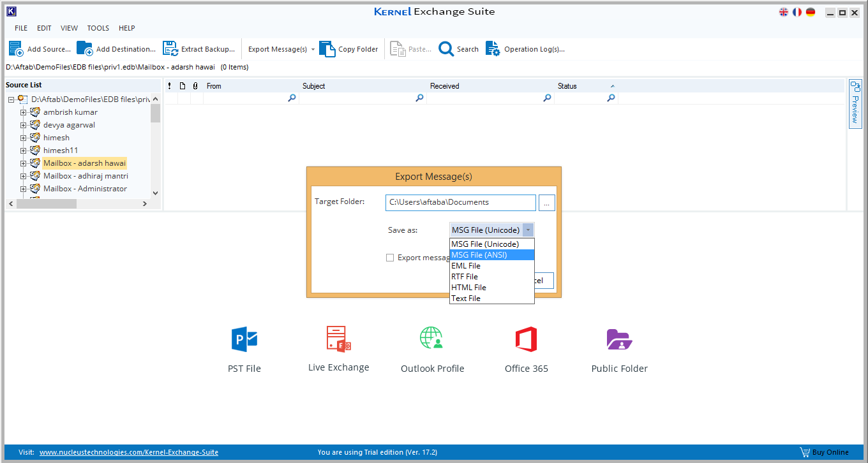
Task: Open the nucleustechnologies.com website link
Action: point(129,452)
